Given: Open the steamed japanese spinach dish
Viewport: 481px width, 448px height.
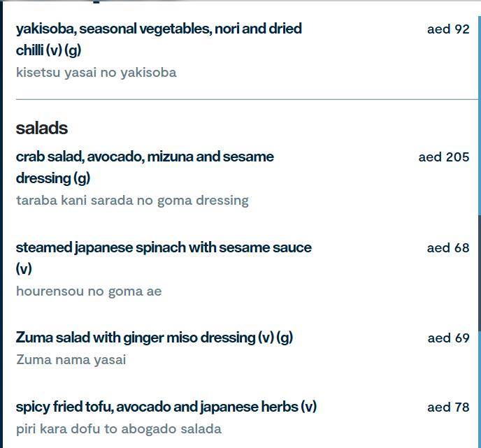Looking at the screenshot, I should 164,247.
